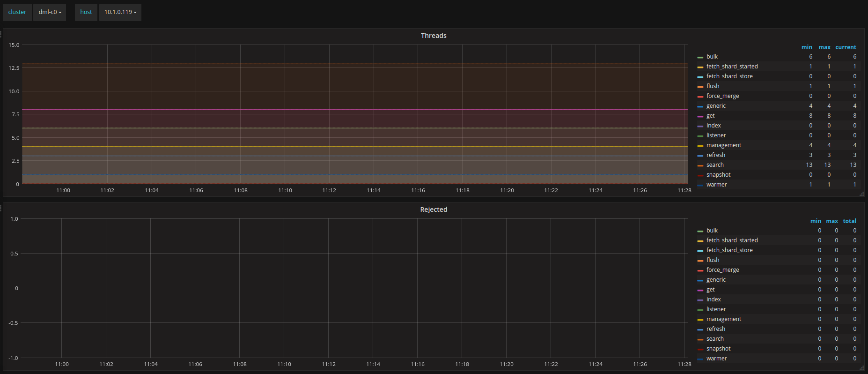Image resolution: width=868 pixels, height=374 pixels.
Task: Click generic color swatch in Threads legend
Action: [700, 106]
